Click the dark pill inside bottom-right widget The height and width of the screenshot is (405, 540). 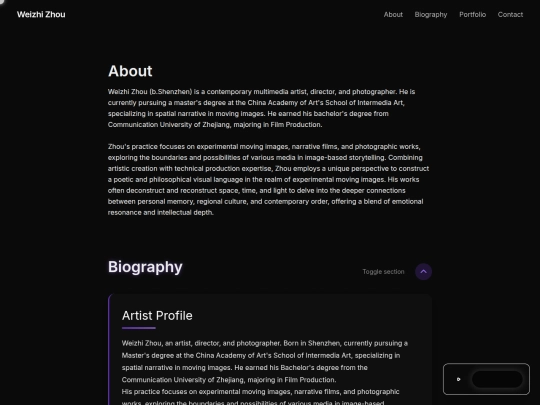click(x=497, y=379)
